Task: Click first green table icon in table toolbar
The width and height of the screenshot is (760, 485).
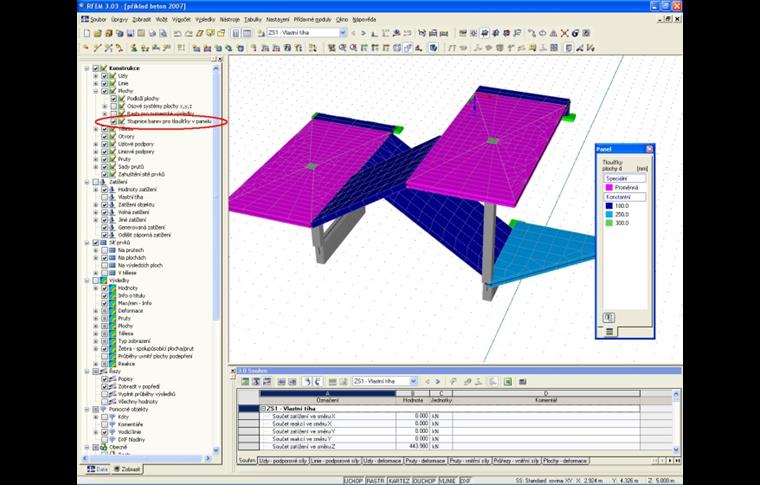Action: 245,381
